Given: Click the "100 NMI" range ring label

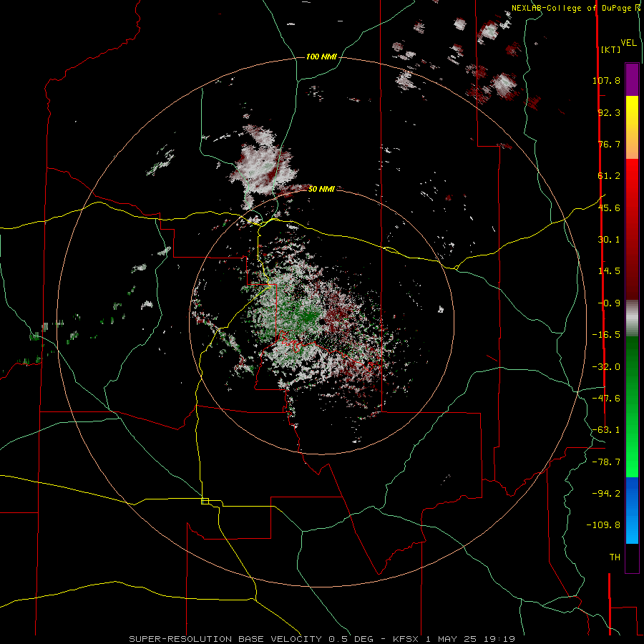Looking at the screenshot, I should [321, 57].
